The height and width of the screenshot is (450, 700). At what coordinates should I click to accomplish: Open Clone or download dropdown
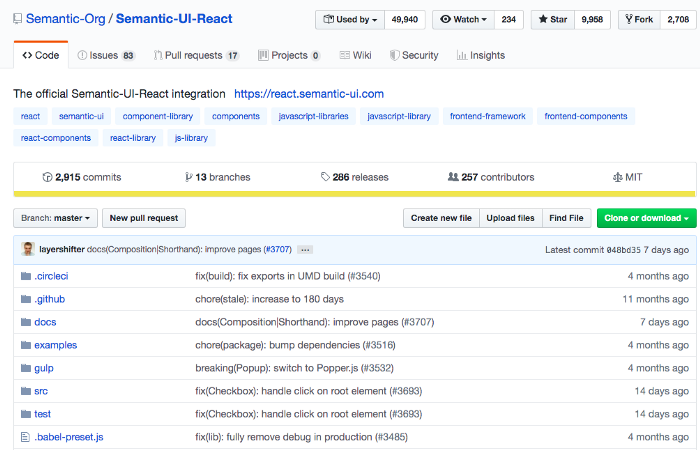click(646, 218)
